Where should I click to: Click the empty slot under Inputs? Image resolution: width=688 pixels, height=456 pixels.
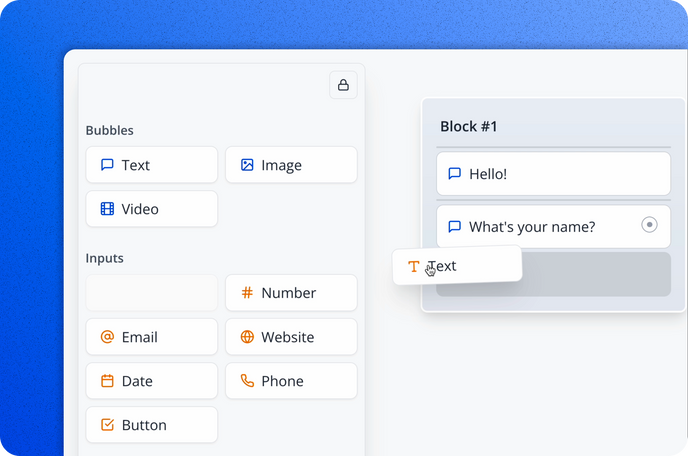coord(152,293)
